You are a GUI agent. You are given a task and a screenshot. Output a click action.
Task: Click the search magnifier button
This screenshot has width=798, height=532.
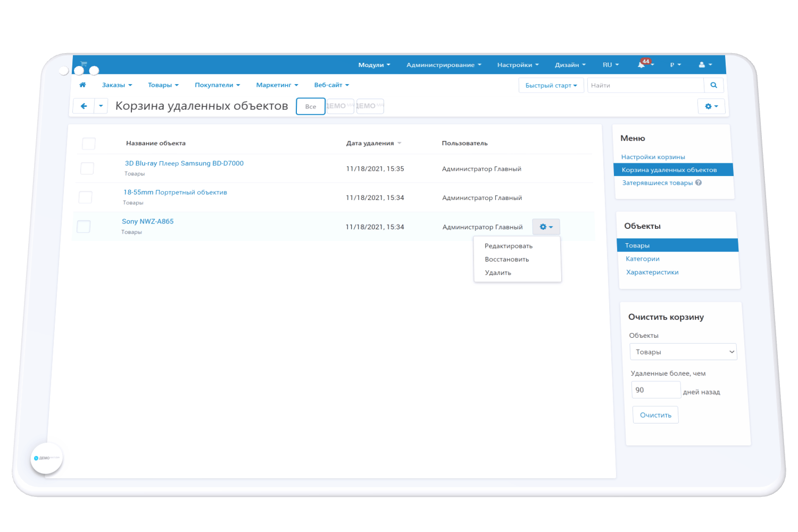714,85
